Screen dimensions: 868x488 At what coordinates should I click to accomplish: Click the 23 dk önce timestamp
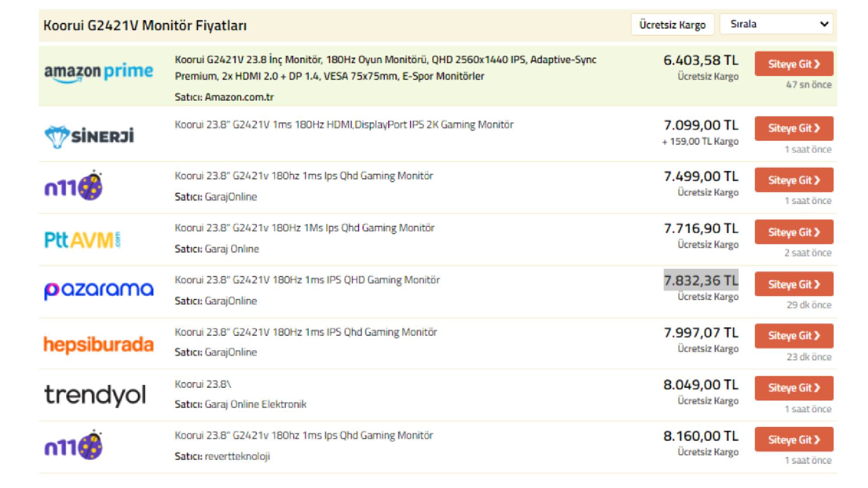[809, 357]
